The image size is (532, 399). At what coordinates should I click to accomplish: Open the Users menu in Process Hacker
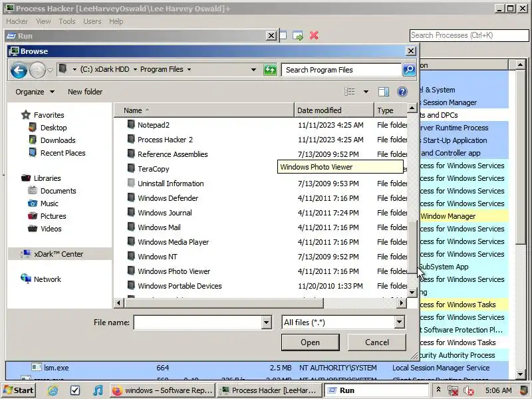click(x=92, y=21)
